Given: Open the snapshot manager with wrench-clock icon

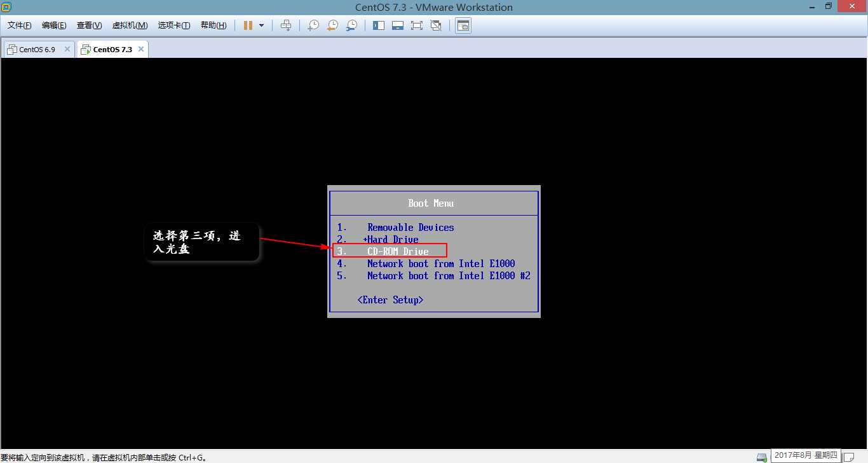Looking at the screenshot, I should (x=351, y=25).
